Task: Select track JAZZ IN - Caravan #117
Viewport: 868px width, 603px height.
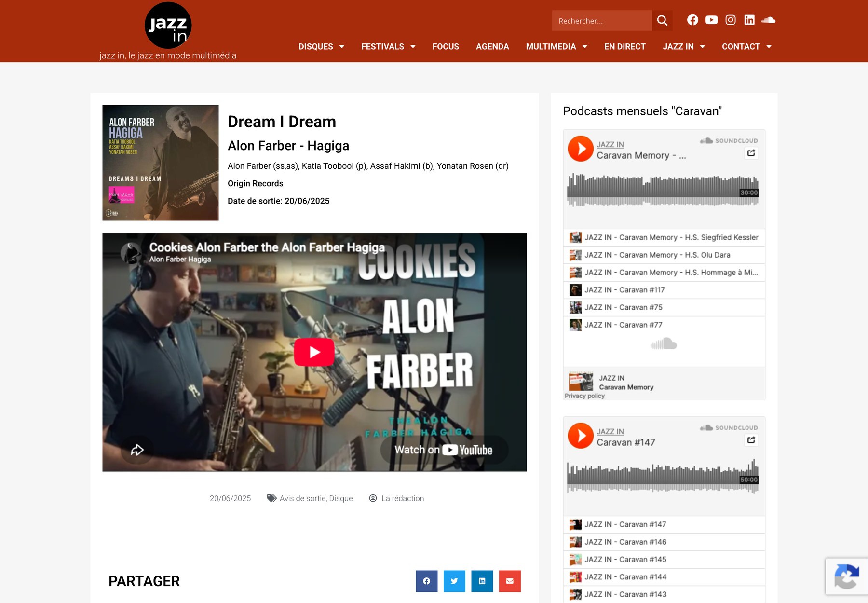Action: click(x=664, y=290)
